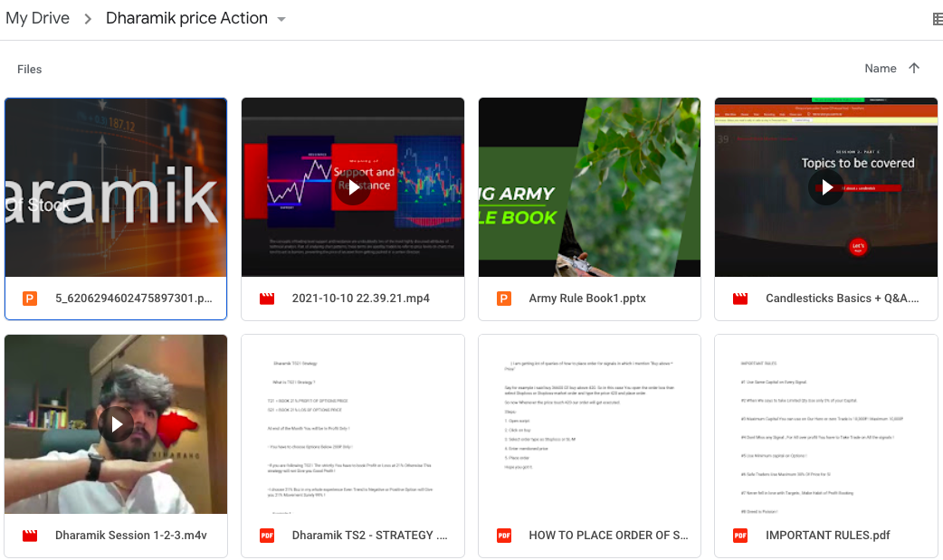The height and width of the screenshot is (560, 943).
Task: Click the list view layout icon
Action: click(937, 19)
